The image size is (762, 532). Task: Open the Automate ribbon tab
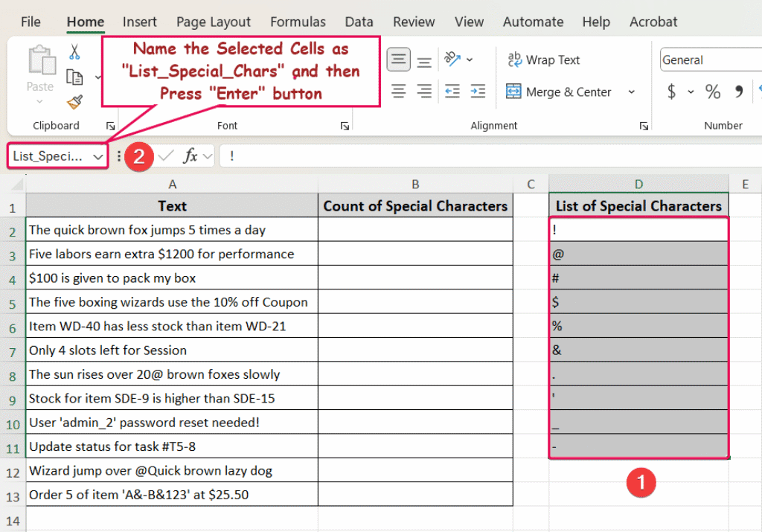533,22
